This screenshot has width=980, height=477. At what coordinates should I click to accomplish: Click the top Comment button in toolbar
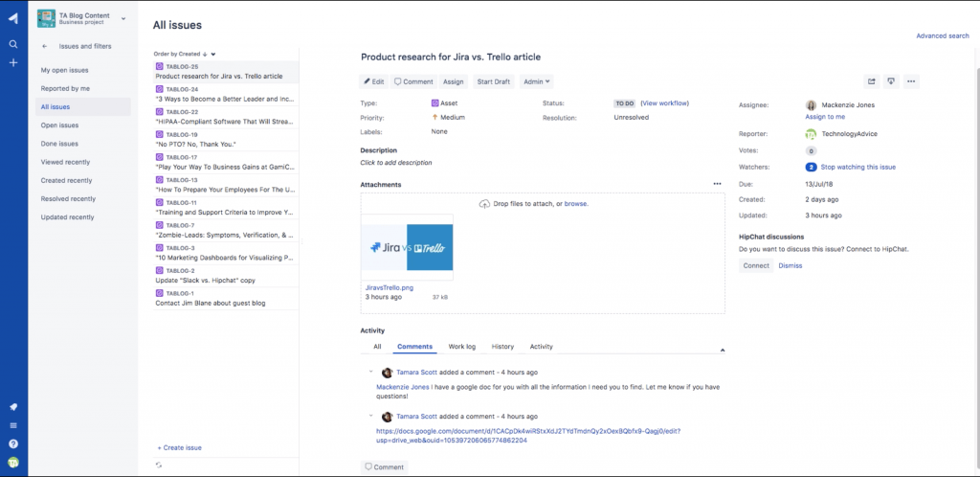click(x=413, y=82)
